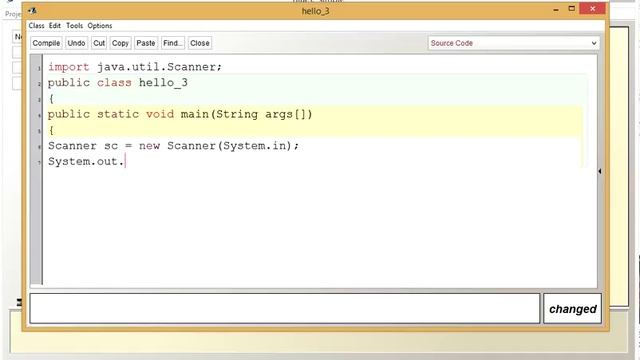Click the 'Scanner sc = new Scanner' line

[x=173, y=146]
